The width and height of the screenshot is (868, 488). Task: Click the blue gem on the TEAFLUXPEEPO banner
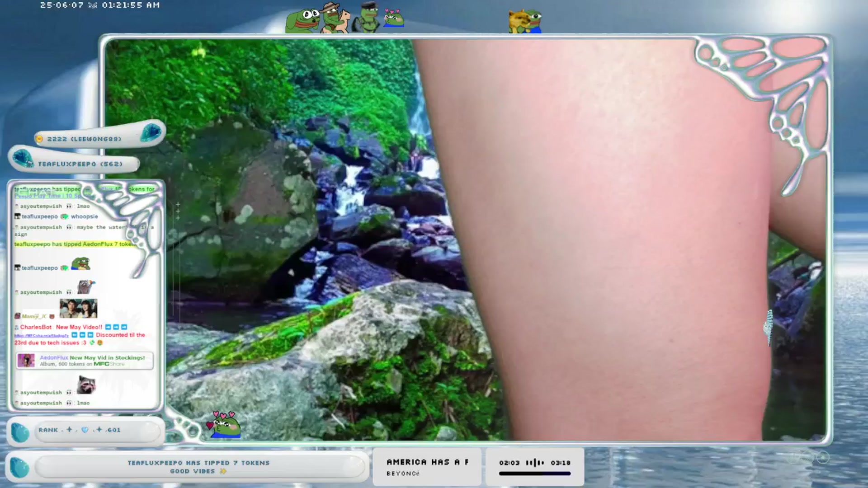pos(22,159)
